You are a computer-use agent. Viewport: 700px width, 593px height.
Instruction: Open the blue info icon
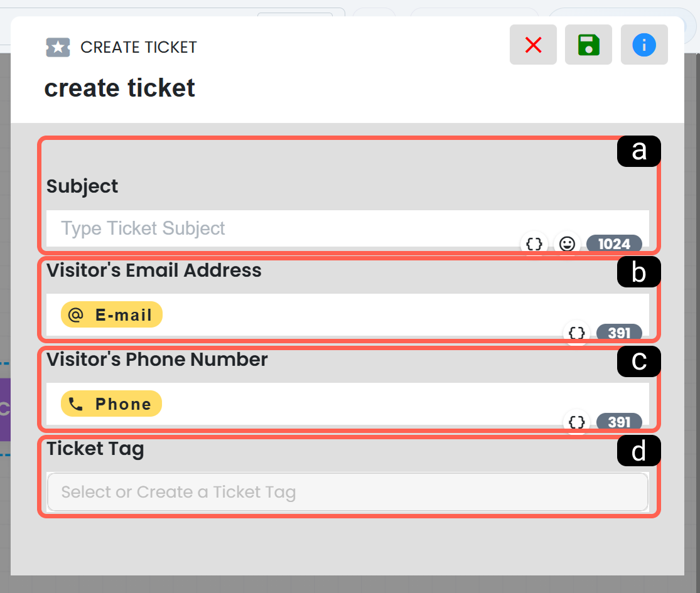(643, 45)
